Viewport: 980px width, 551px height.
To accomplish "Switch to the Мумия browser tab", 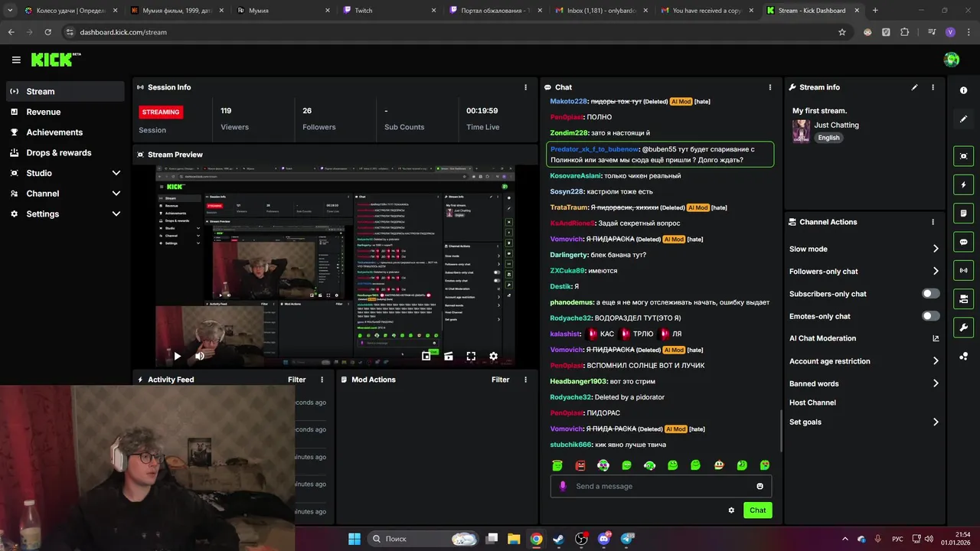I will coord(283,11).
